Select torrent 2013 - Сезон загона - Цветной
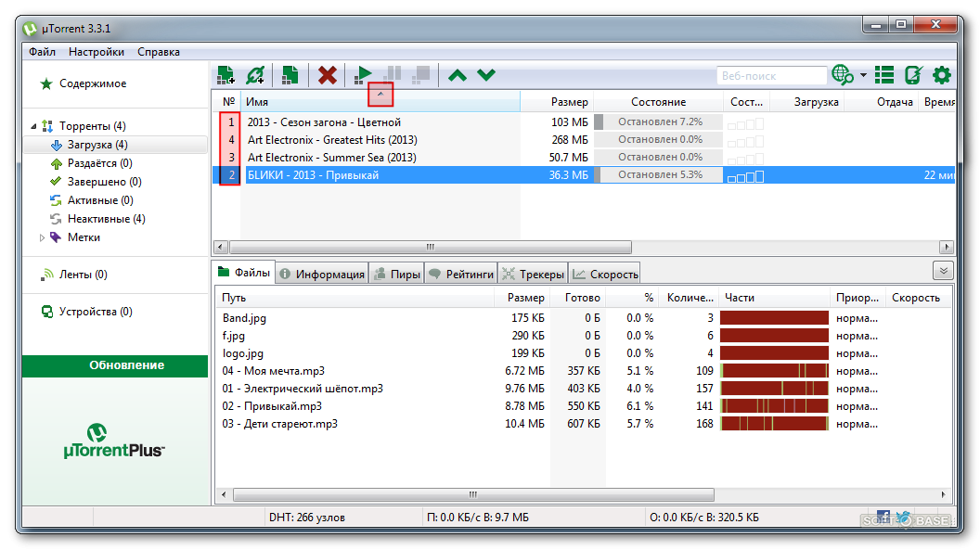This screenshot has height=550, width=980. point(324,122)
